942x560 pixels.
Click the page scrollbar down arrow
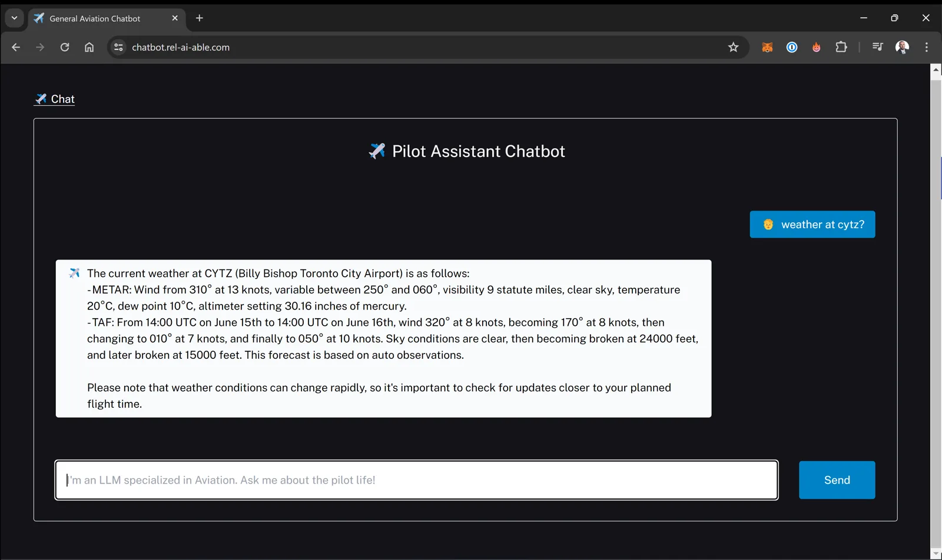click(936, 554)
